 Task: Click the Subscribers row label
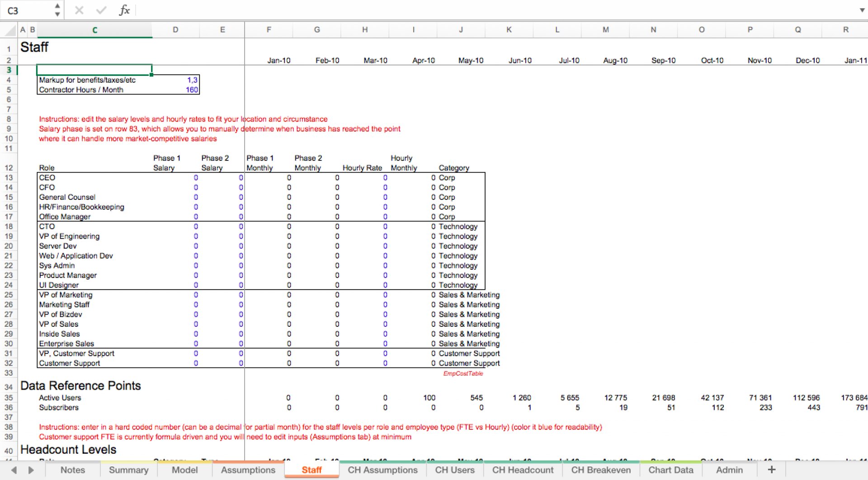(x=59, y=408)
